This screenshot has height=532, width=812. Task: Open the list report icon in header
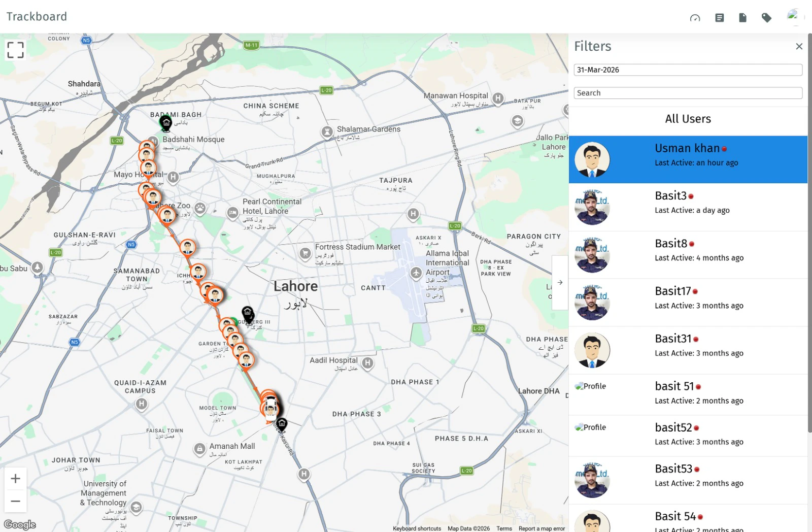coord(719,18)
